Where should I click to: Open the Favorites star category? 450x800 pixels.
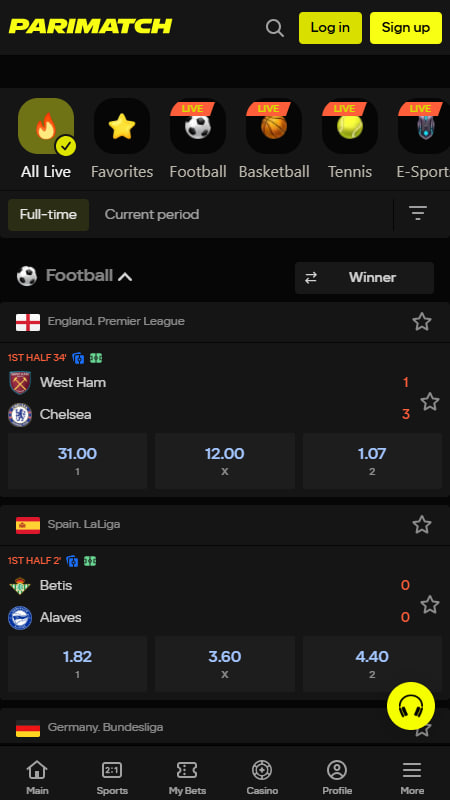pos(122,126)
